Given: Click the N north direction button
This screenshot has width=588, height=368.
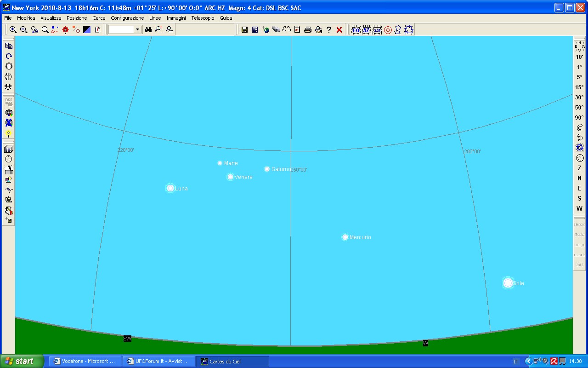Looking at the screenshot, I should pyautogui.click(x=580, y=178).
